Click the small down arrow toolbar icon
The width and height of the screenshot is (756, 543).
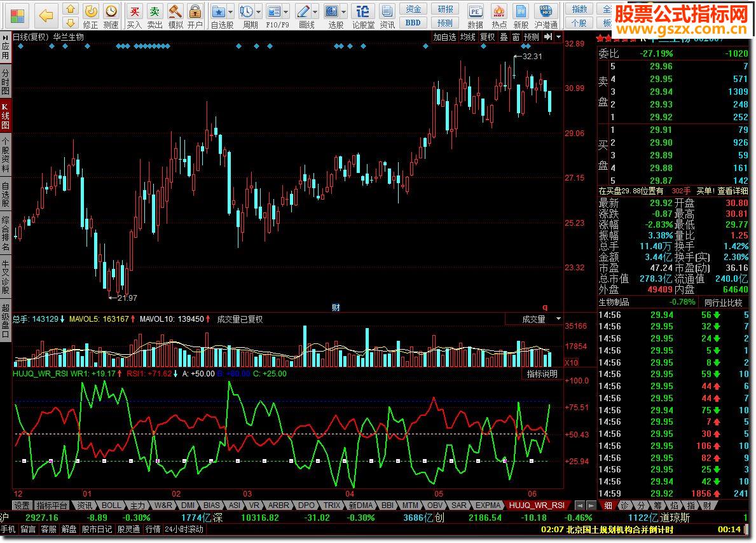click(x=71, y=23)
